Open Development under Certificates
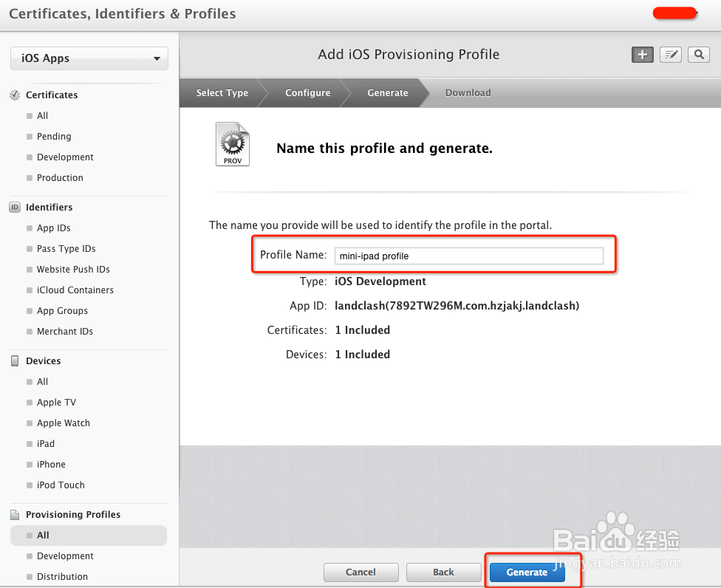The height and width of the screenshot is (588, 721). [x=65, y=157]
